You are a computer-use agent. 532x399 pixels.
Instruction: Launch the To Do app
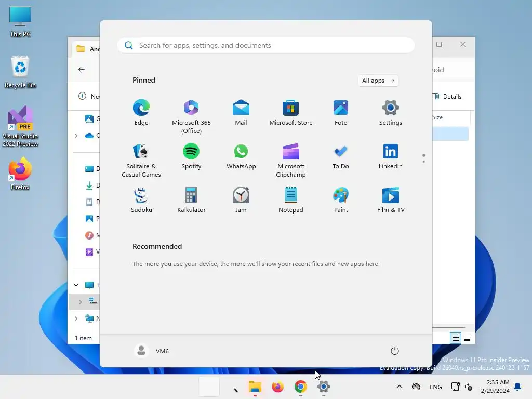click(x=341, y=156)
